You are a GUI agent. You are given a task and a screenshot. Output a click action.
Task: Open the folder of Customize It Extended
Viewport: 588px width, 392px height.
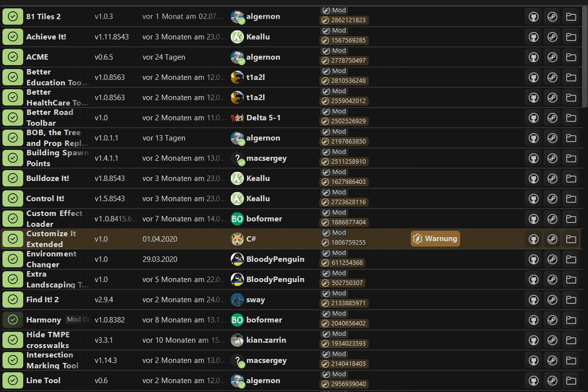pyautogui.click(x=571, y=239)
